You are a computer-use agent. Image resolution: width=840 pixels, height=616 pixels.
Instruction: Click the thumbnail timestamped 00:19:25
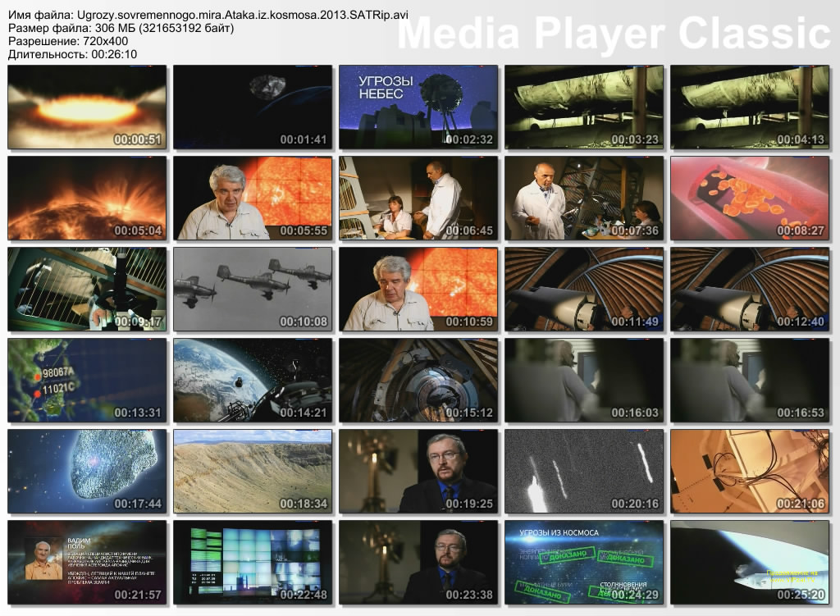pyautogui.click(x=418, y=471)
